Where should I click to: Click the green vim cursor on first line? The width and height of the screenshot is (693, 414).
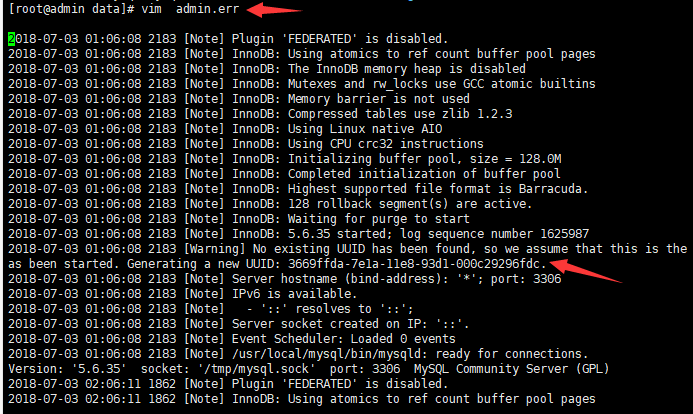pyautogui.click(x=11, y=39)
